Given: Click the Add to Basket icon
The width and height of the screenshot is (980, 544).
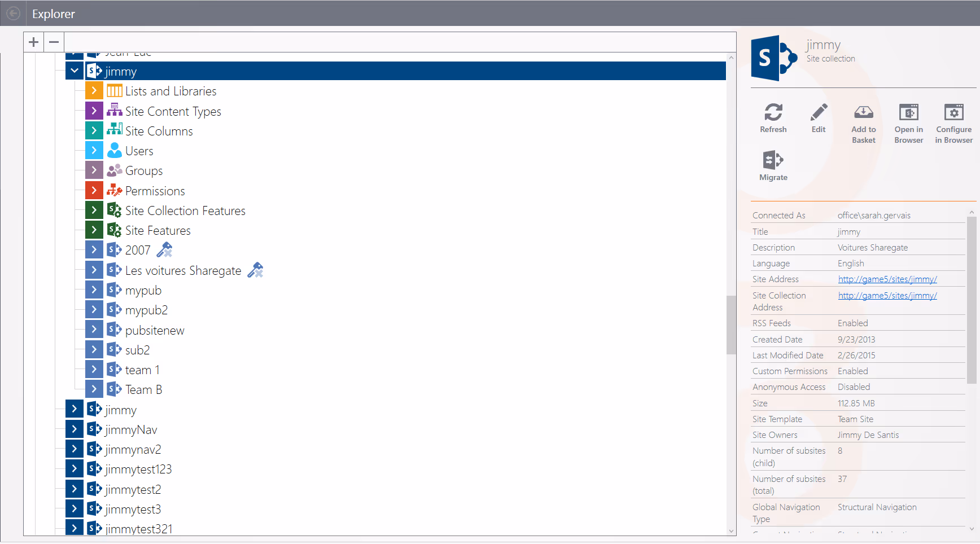Looking at the screenshot, I should coord(864,112).
